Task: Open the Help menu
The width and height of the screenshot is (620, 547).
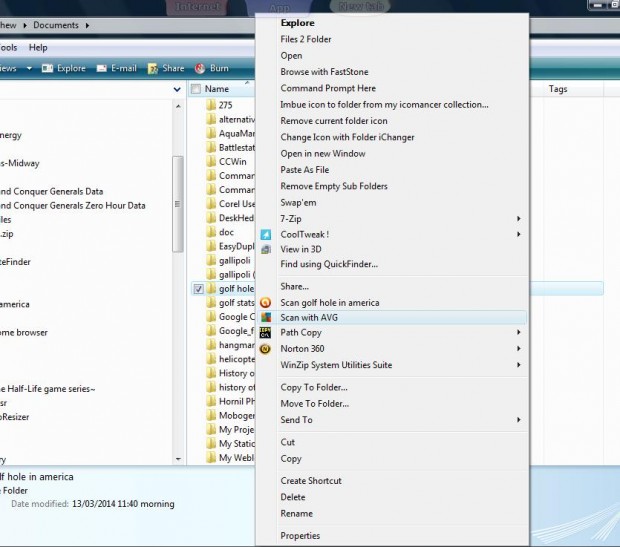Action: click(x=38, y=47)
